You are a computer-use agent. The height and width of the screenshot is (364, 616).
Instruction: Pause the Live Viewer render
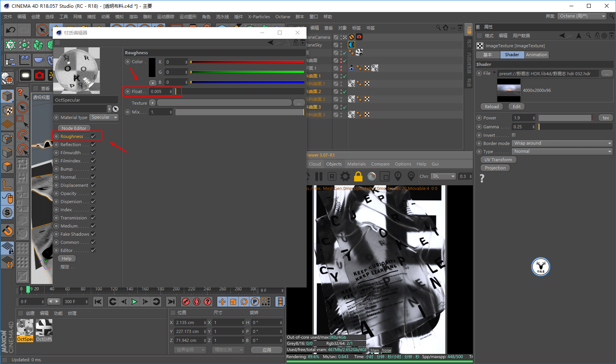tap(319, 177)
